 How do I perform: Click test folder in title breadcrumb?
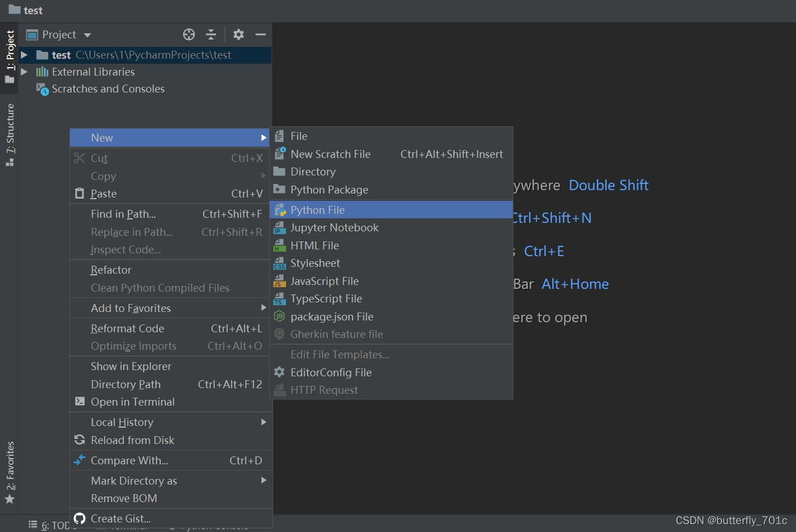pos(26,10)
